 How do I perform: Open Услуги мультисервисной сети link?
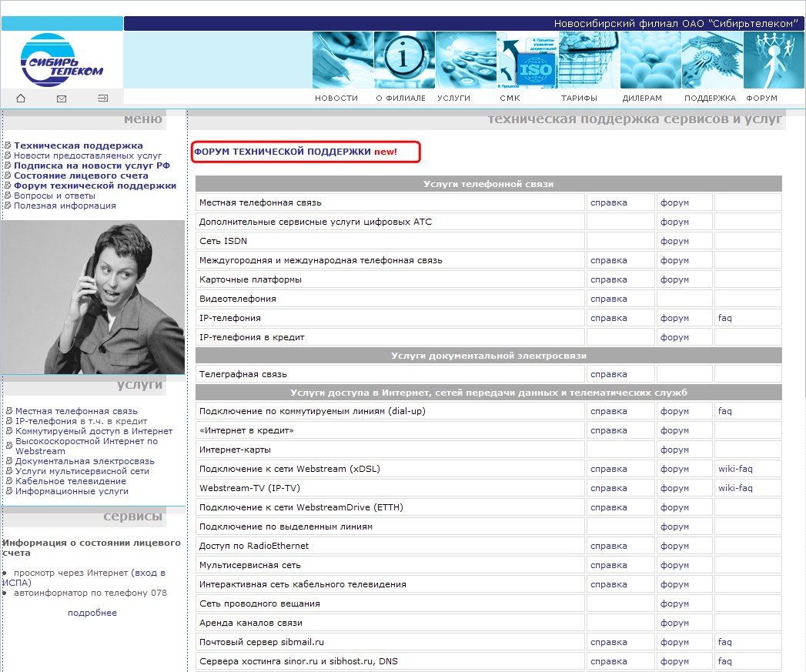pos(82,471)
